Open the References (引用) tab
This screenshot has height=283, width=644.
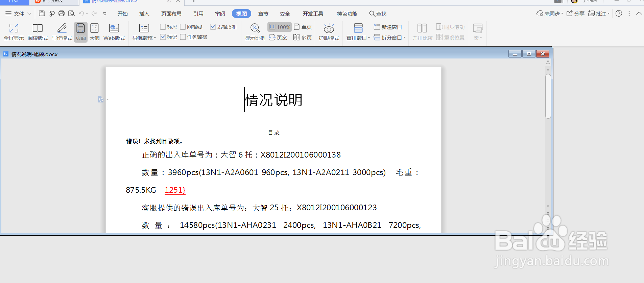point(198,14)
